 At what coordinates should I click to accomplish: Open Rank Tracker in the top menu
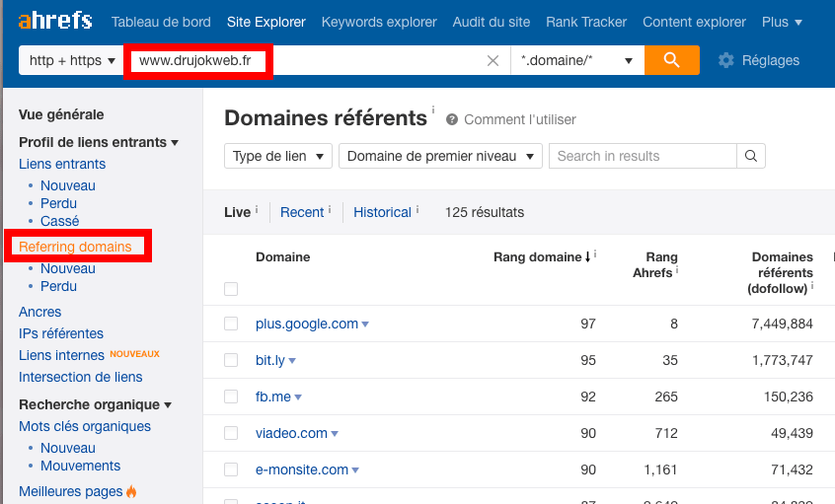click(x=586, y=22)
